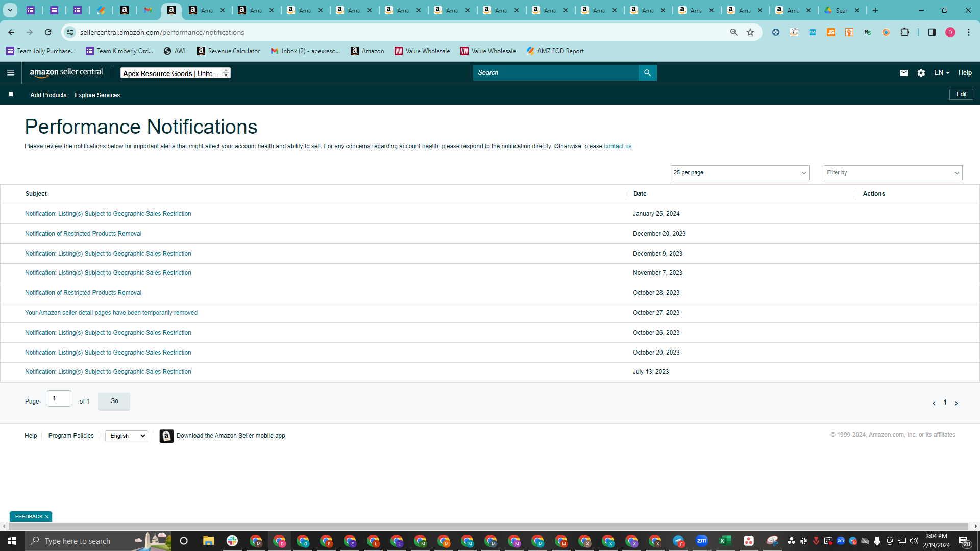Image resolution: width=980 pixels, height=551 pixels.
Task: Open October 28, 2023 Restricted Products Removal notification
Action: point(83,293)
